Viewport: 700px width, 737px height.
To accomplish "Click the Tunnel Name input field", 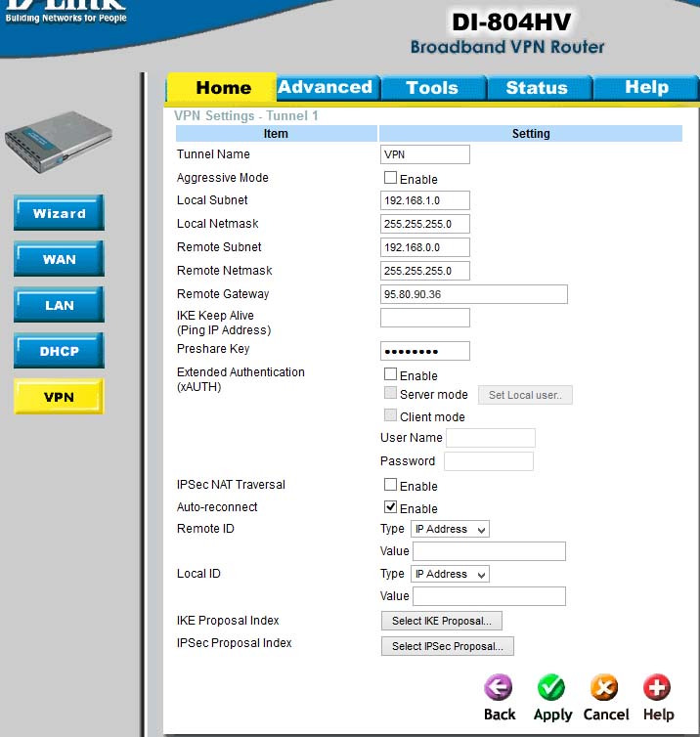I will 425,154.
